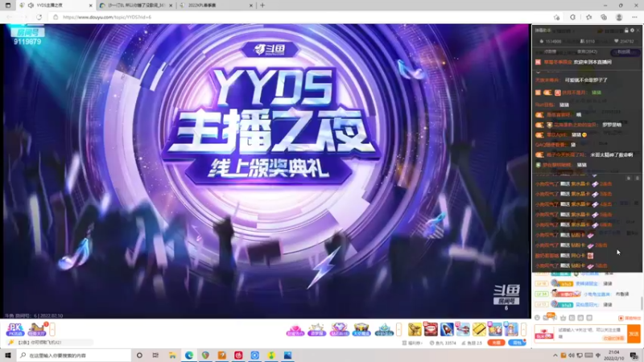
Task: Select the golden trophy gift at gift bar start
Action: click(x=415, y=329)
